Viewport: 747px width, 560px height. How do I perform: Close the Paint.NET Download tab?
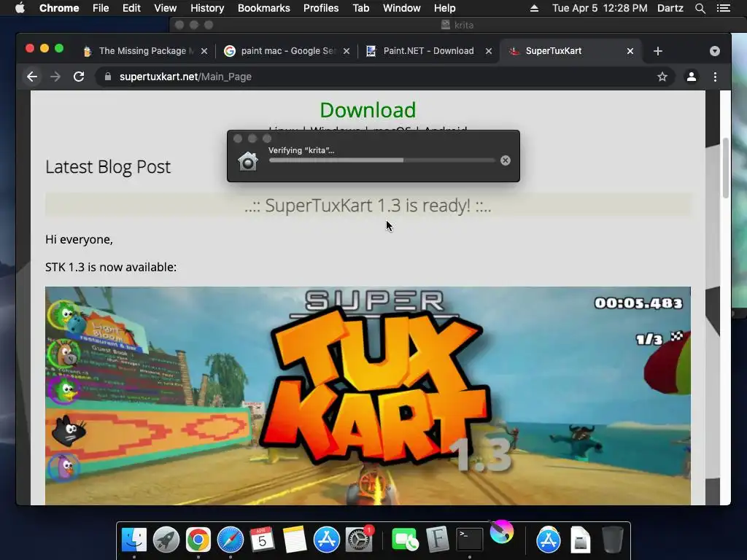click(488, 51)
